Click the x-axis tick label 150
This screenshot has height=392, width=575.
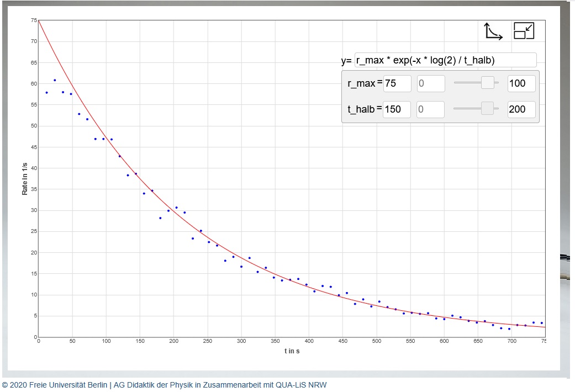140,341
